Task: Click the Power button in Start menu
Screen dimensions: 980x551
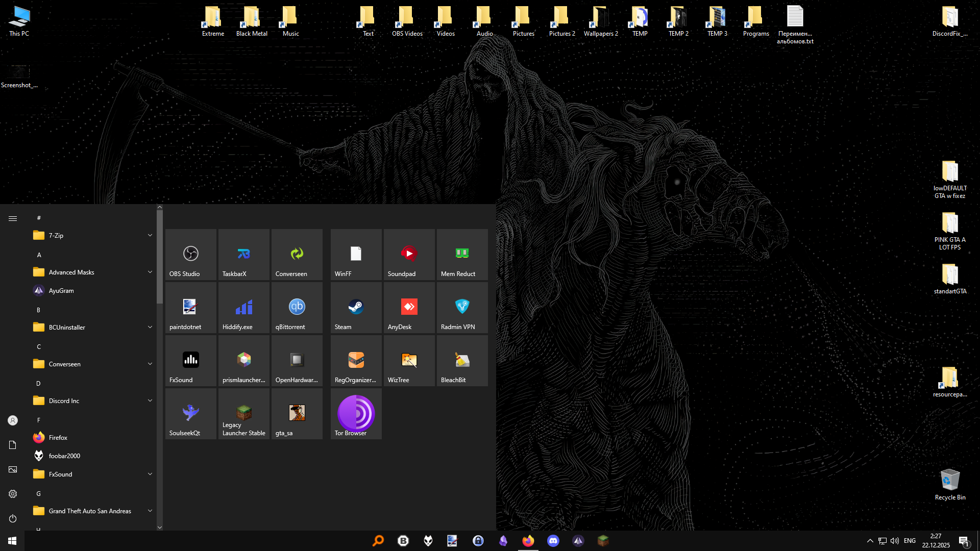Action: (x=13, y=518)
